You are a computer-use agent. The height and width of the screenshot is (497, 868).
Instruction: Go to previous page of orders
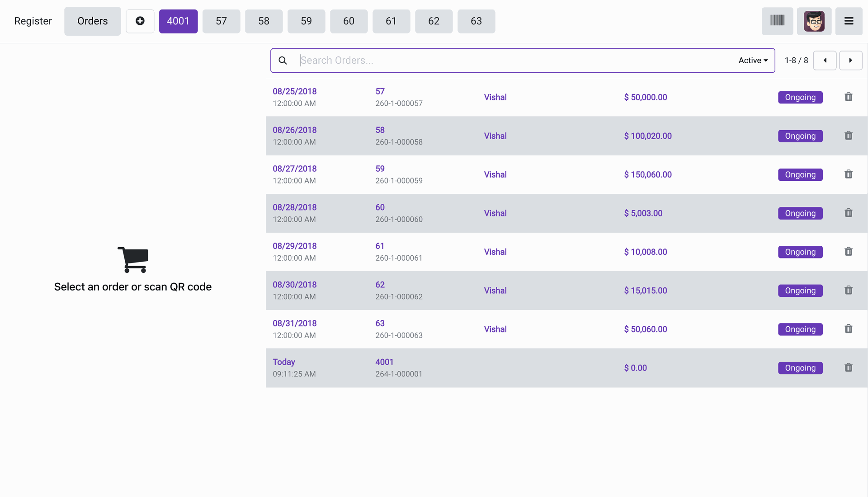point(825,61)
